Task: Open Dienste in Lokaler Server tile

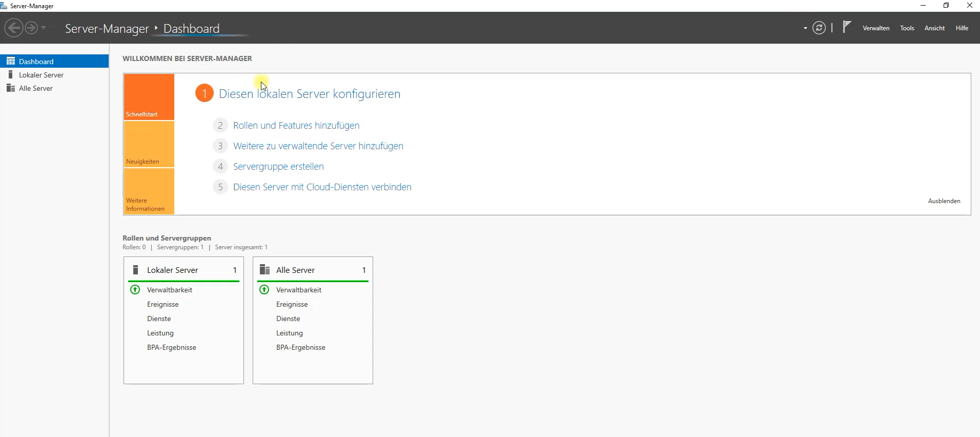Action: [159, 319]
